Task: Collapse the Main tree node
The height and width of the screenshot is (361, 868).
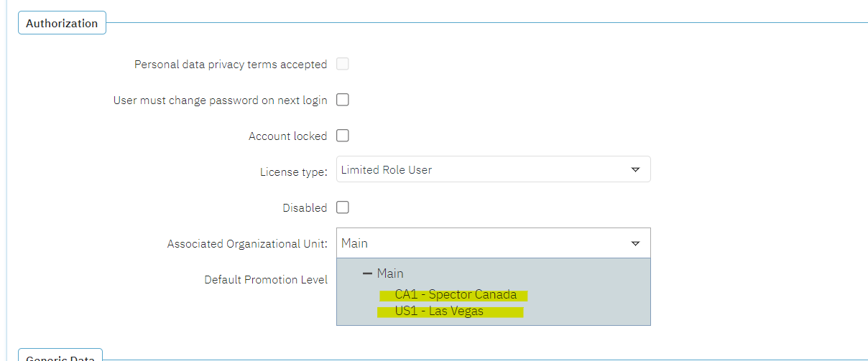Action: 367,273
